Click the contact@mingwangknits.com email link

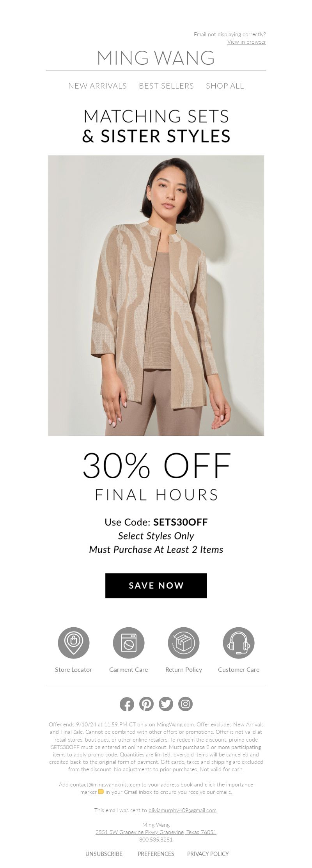click(x=105, y=784)
